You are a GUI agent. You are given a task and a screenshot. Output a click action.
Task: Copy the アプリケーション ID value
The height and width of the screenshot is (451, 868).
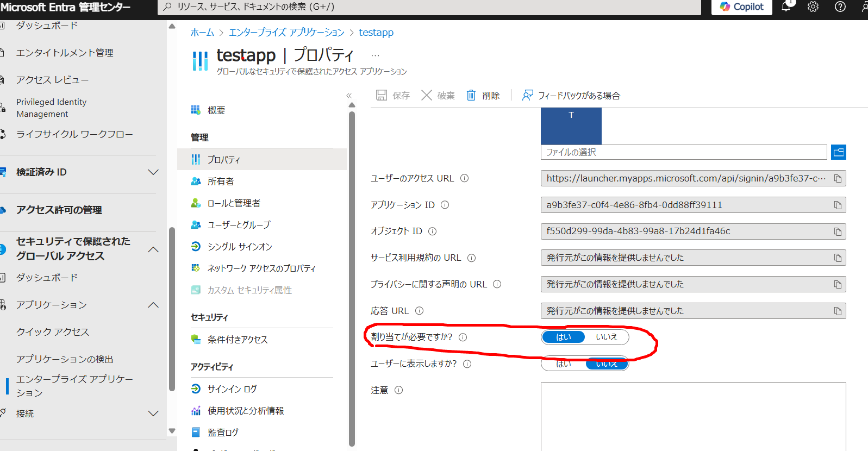coord(838,205)
